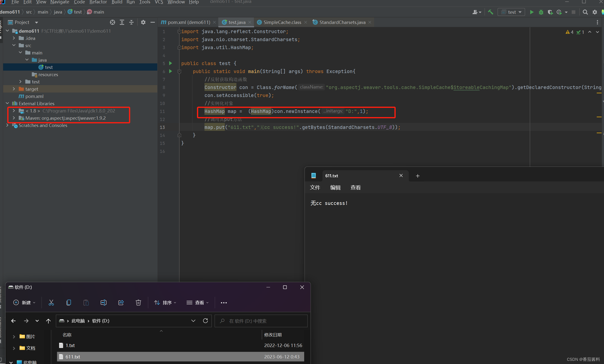Collapse the demo611 project root node
This screenshot has width=604, height=364.
tap(7, 31)
